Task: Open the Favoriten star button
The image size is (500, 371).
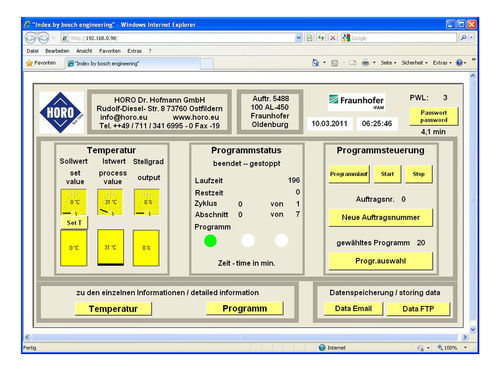Action: [41, 63]
